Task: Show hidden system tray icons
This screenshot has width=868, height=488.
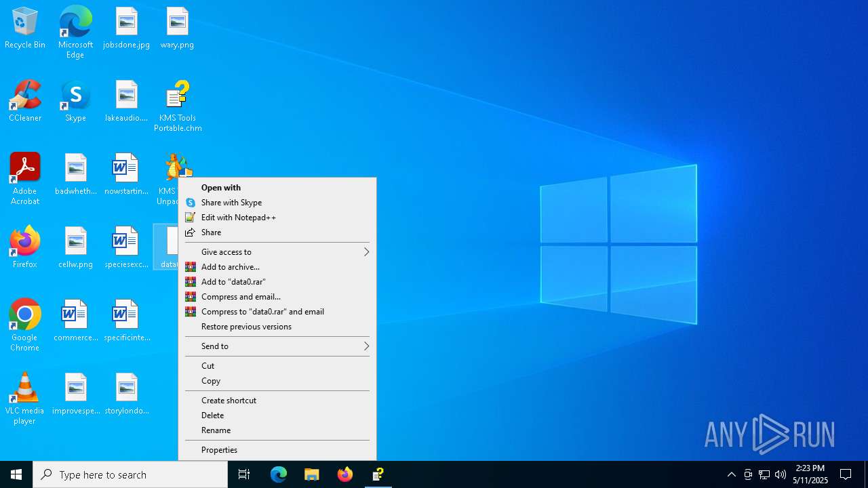Action: pos(731,474)
